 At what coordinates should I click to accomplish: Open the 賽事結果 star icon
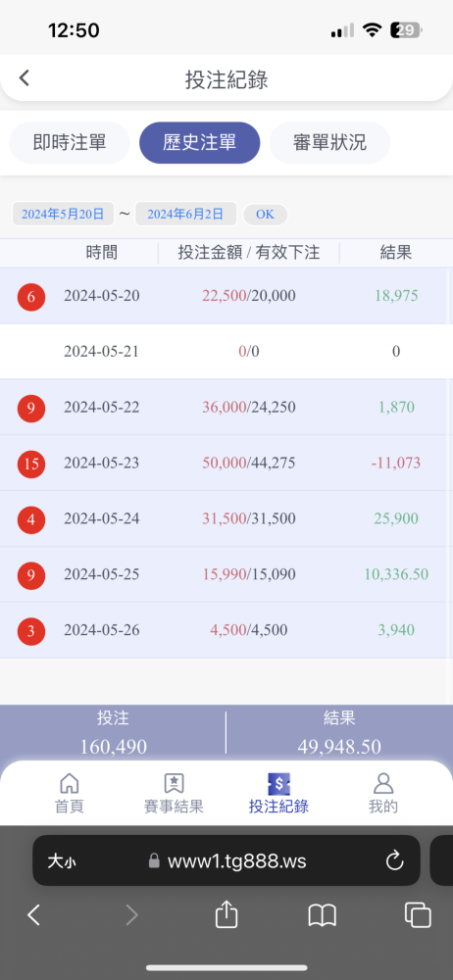[x=174, y=782]
